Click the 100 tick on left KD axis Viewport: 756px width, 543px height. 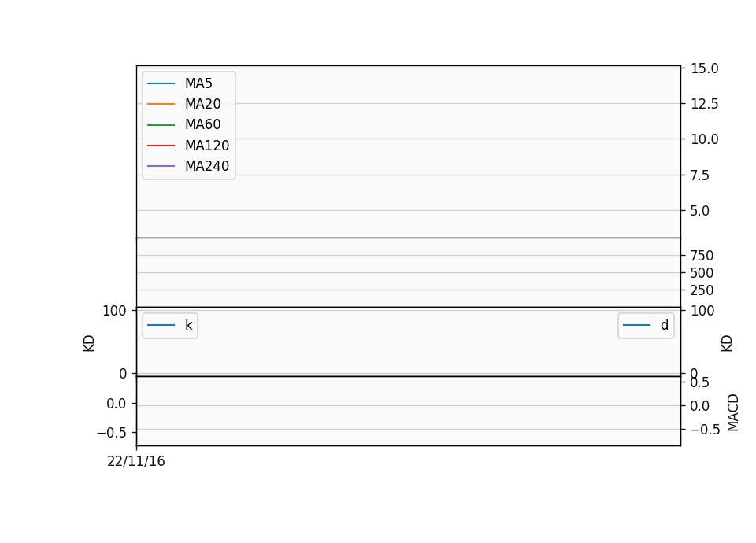pos(114,311)
